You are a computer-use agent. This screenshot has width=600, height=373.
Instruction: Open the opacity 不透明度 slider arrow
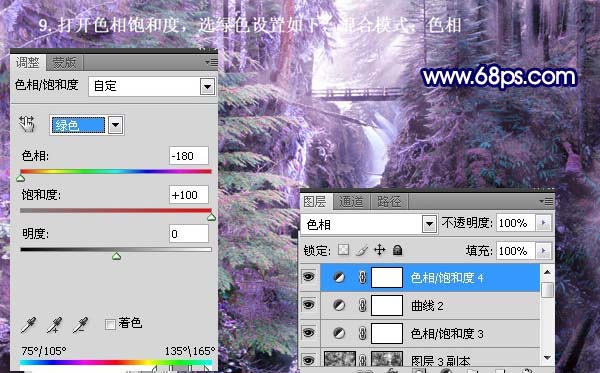[543, 223]
